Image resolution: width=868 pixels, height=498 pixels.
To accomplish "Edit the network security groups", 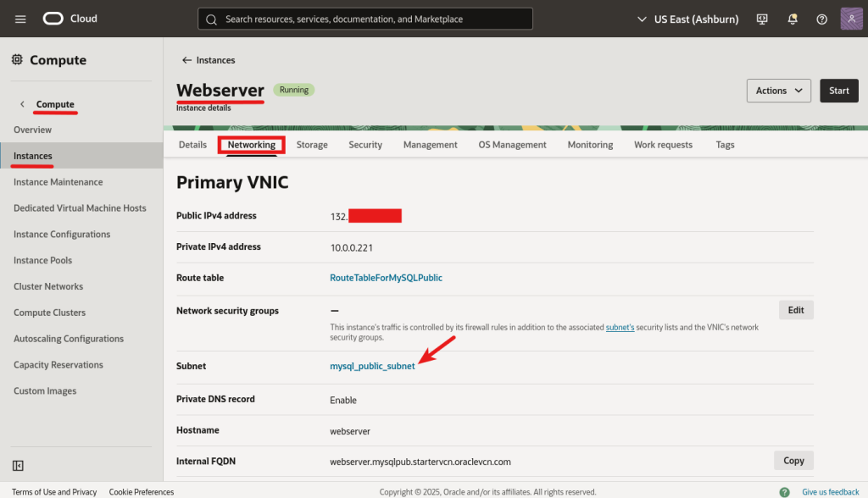I will pyautogui.click(x=796, y=310).
